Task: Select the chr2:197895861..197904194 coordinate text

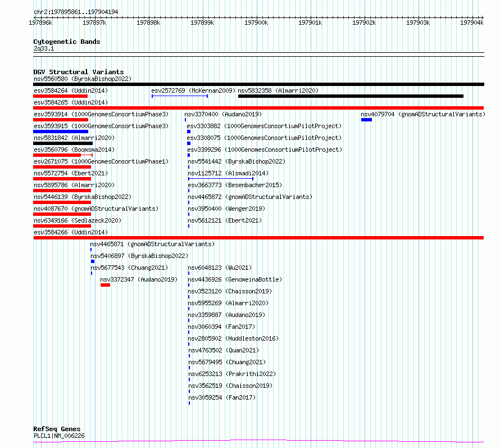Action: [x=76, y=12]
